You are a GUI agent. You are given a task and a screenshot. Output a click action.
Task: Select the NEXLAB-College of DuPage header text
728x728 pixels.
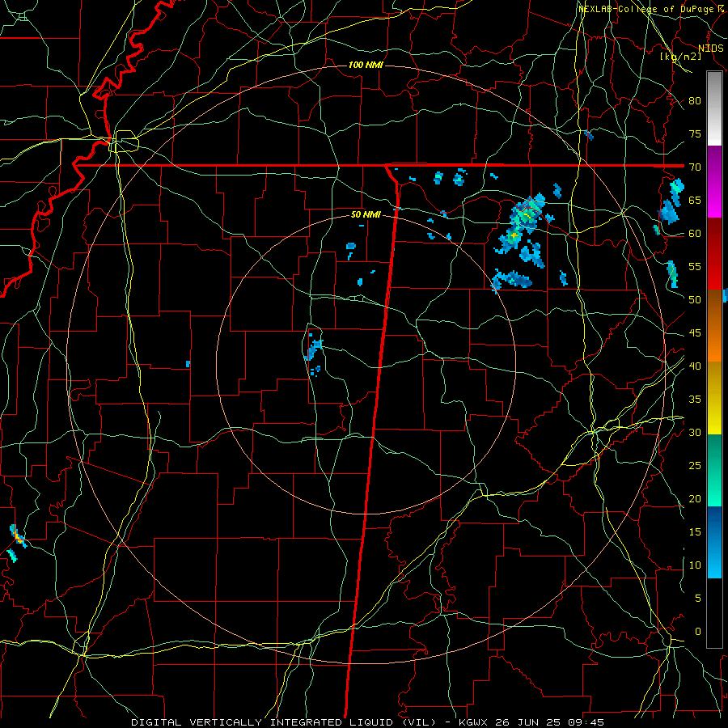click(x=648, y=9)
